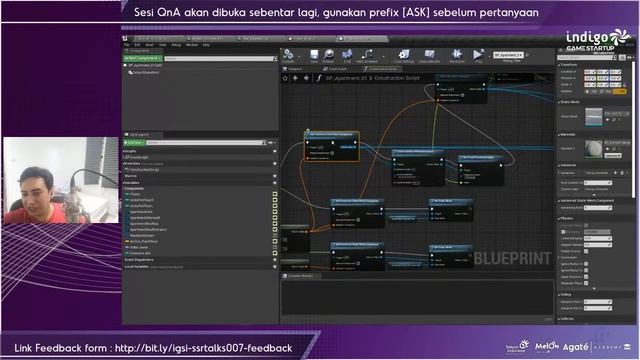Open Class Defaults from the toolbar
Viewport: 640px width, 360px height.
coord(429,56)
